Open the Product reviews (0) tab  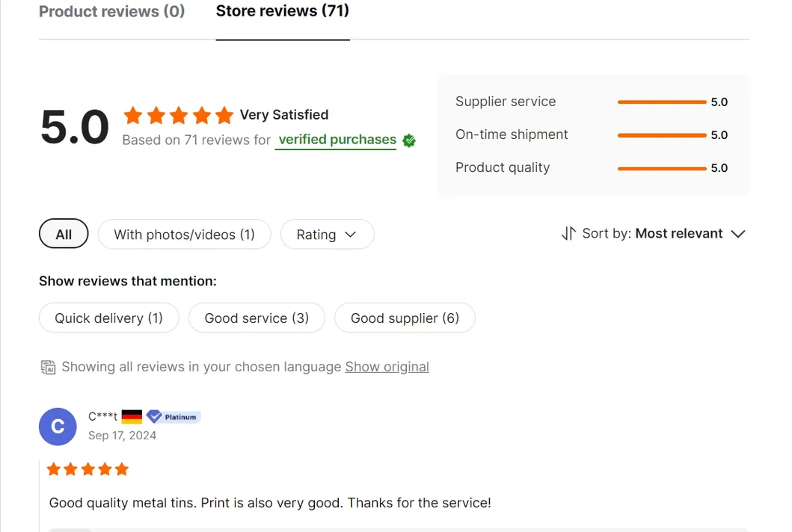tap(111, 12)
